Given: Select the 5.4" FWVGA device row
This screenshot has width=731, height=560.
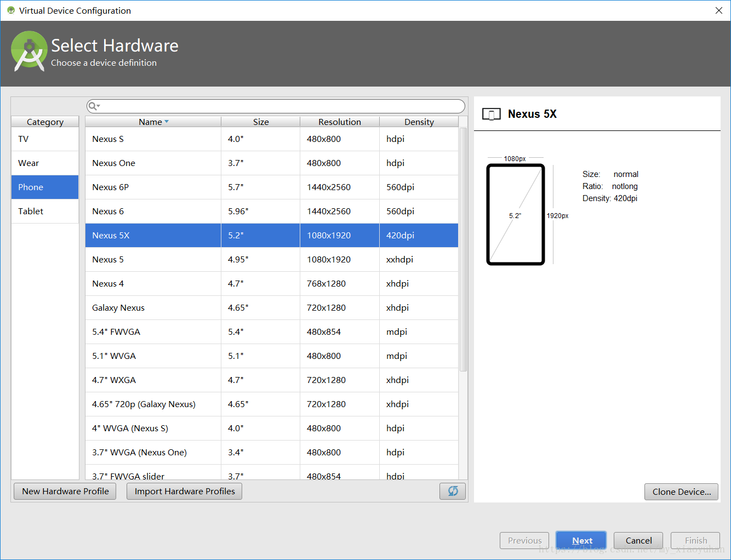Looking at the screenshot, I should [272, 332].
